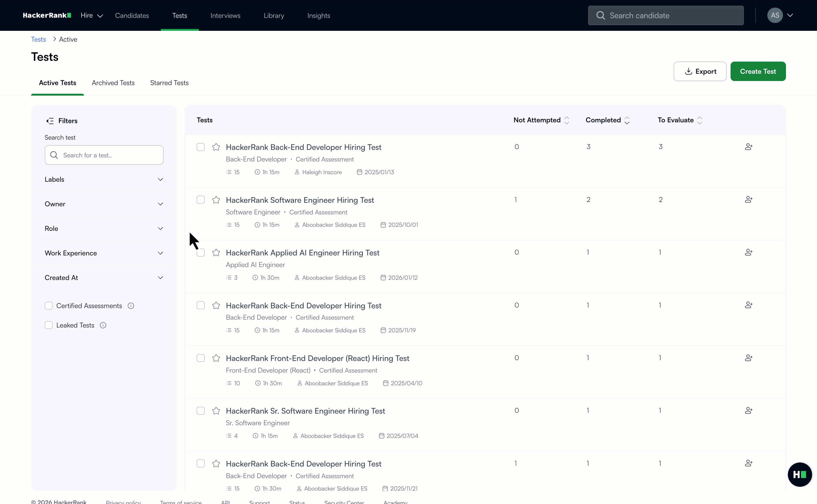Collapse the Filters panel

tap(50, 121)
